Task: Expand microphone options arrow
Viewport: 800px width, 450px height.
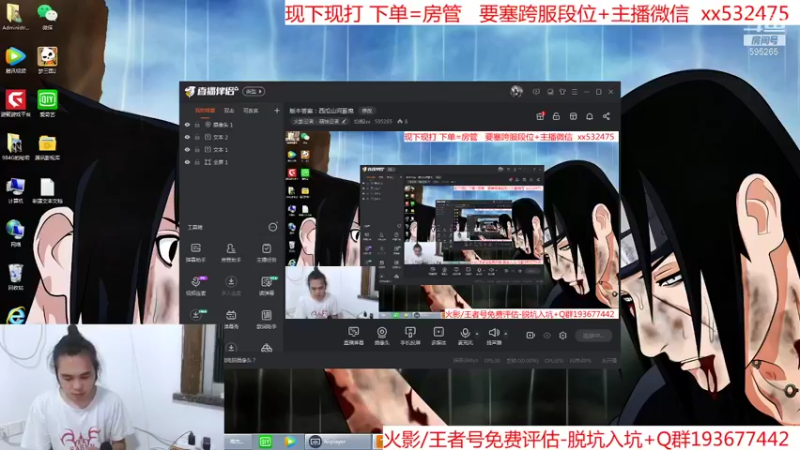Action: pyautogui.click(x=477, y=334)
